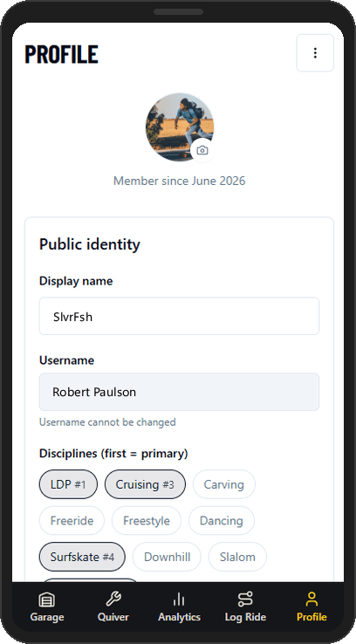Click the Member since June 2026 text
The height and width of the screenshot is (644, 356).
coord(180,181)
